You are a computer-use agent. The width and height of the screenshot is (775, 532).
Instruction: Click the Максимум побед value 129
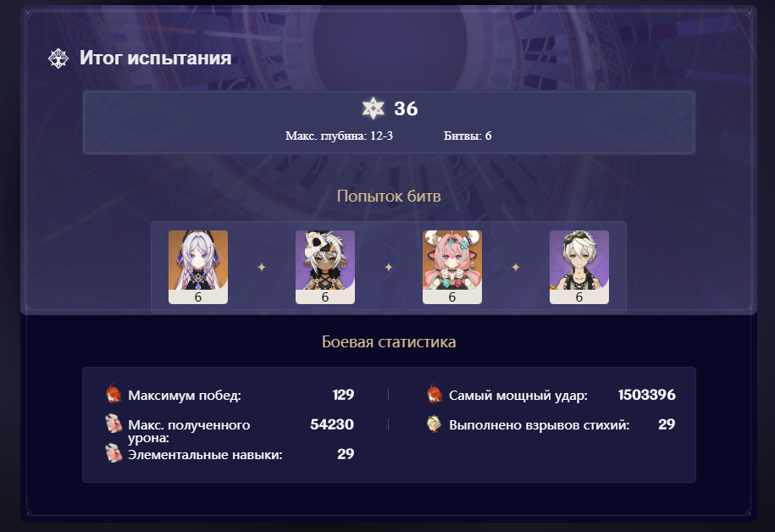click(344, 395)
